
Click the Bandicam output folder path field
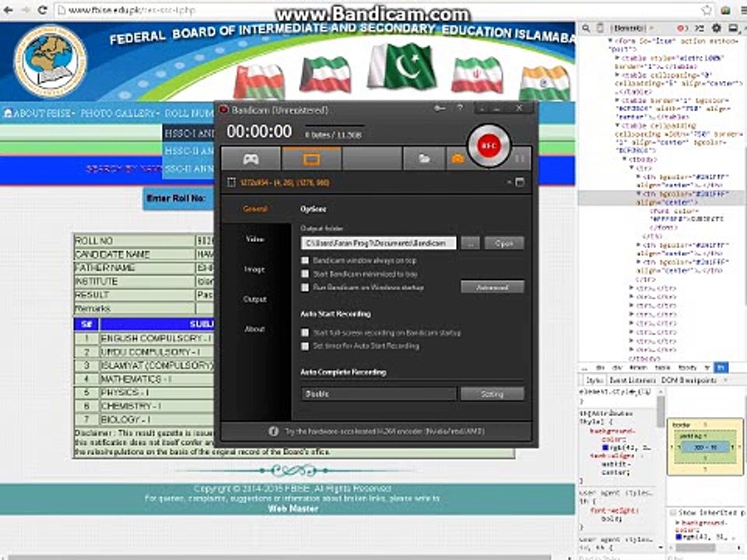[x=378, y=243]
